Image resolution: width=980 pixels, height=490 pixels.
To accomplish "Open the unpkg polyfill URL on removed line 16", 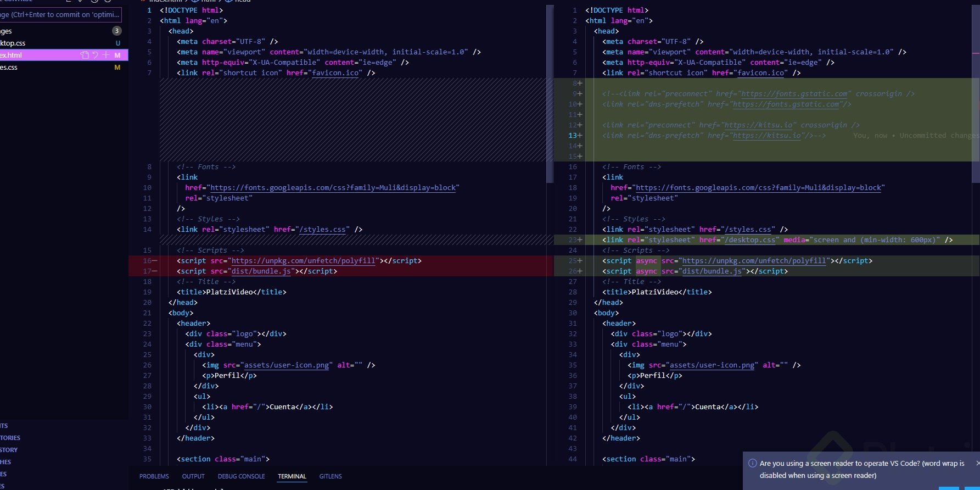I will [303, 260].
